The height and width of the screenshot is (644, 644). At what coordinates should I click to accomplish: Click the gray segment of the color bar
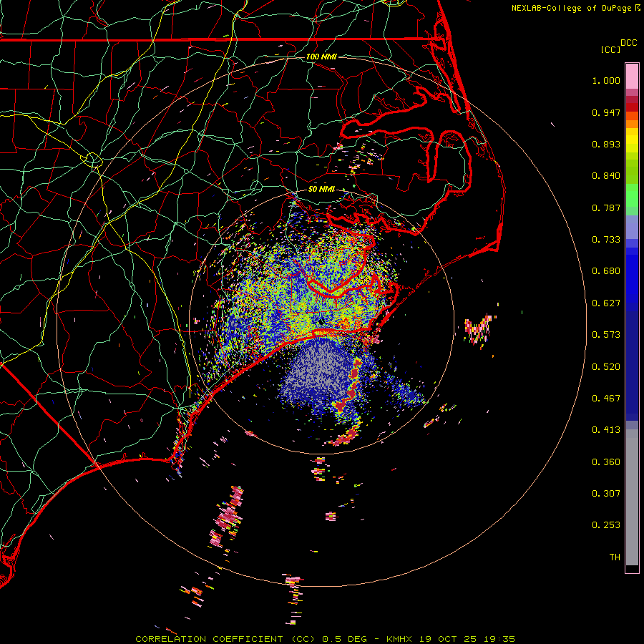632,497
